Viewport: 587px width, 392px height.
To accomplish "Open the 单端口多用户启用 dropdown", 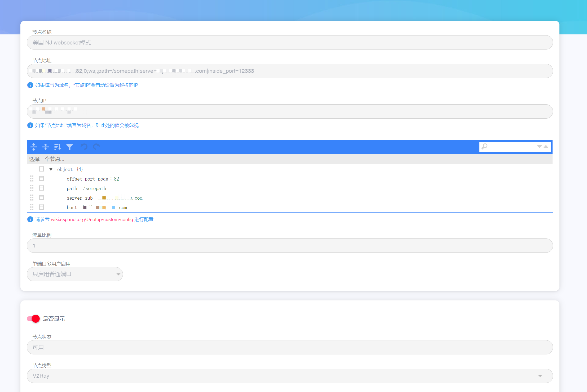I will (x=118, y=274).
